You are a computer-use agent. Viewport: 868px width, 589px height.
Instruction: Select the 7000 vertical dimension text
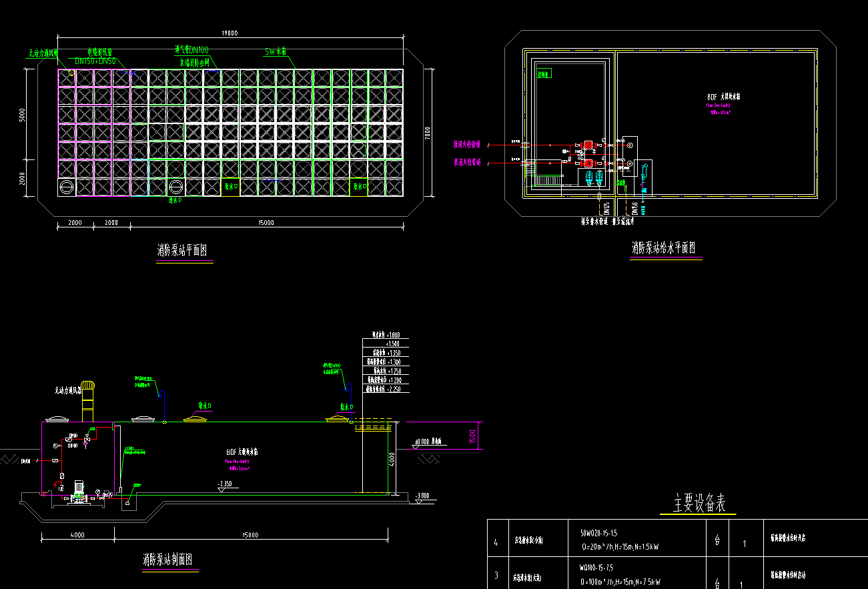coord(427,134)
